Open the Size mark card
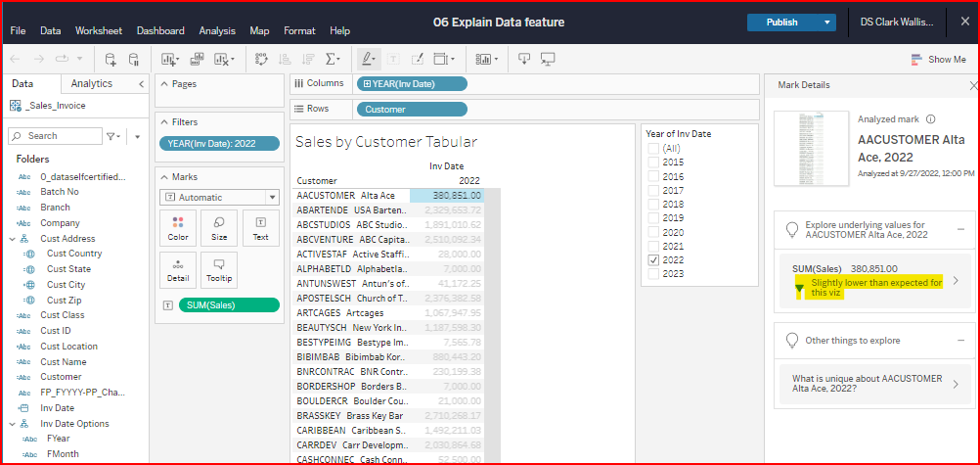 pos(219,227)
